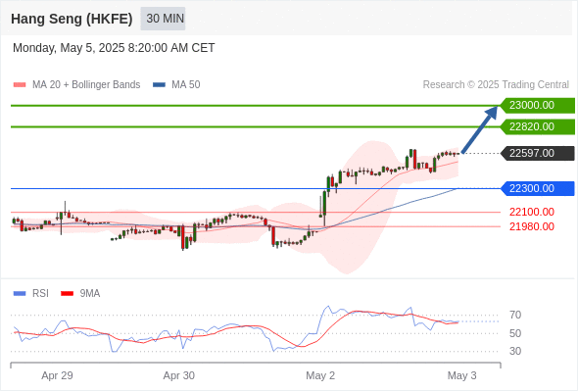Click the 22597.00 current price tag

(538, 154)
